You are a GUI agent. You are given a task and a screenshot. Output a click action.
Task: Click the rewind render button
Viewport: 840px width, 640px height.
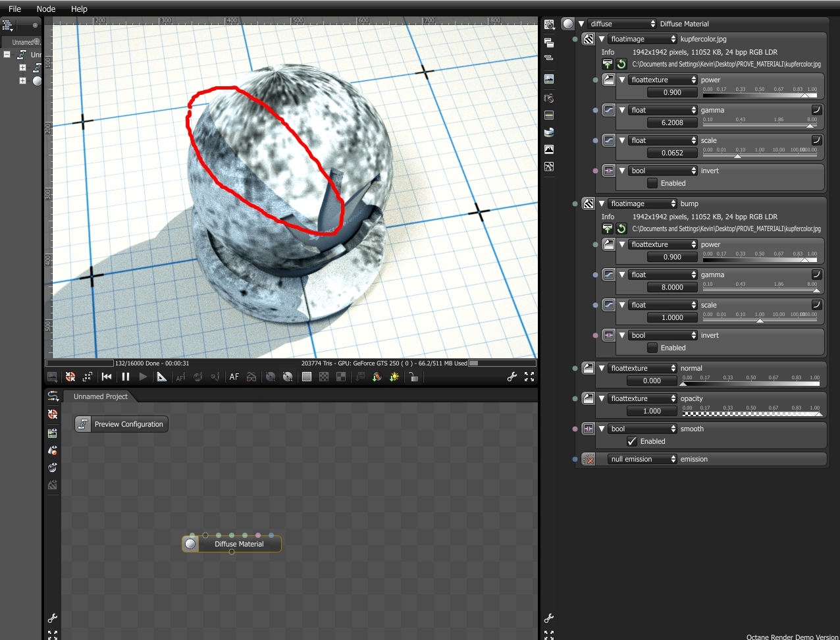[107, 377]
